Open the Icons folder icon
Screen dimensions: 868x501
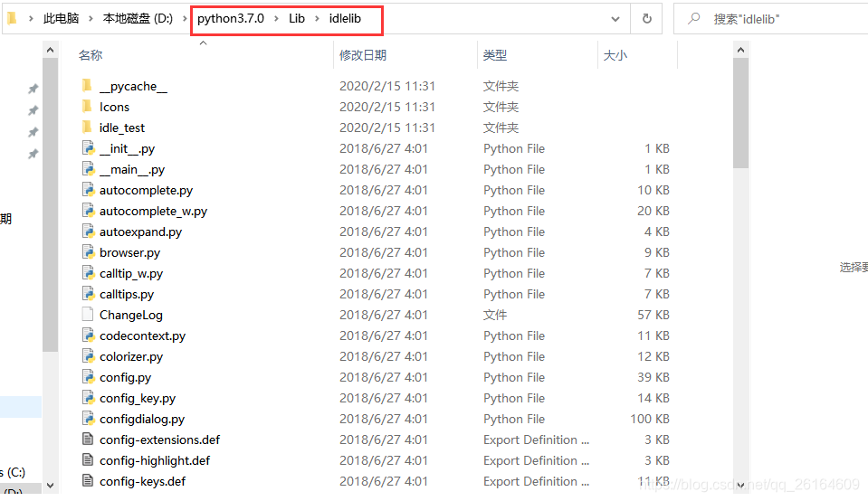87,106
